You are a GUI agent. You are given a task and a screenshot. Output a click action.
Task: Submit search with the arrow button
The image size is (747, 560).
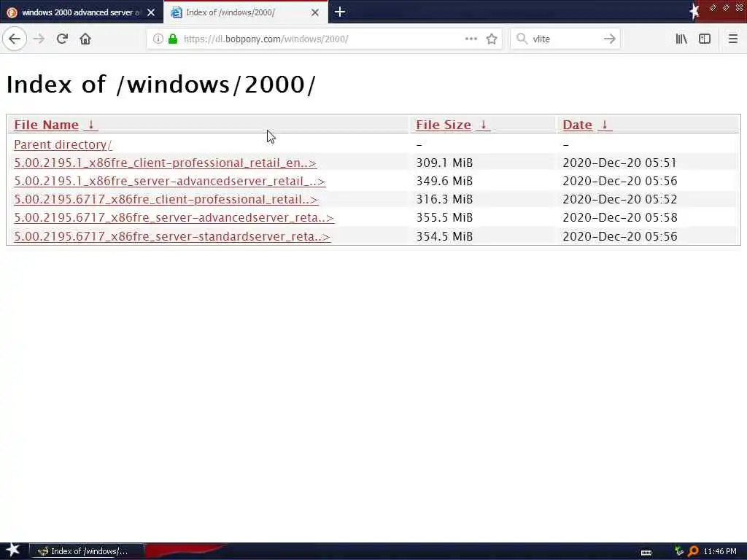609,39
